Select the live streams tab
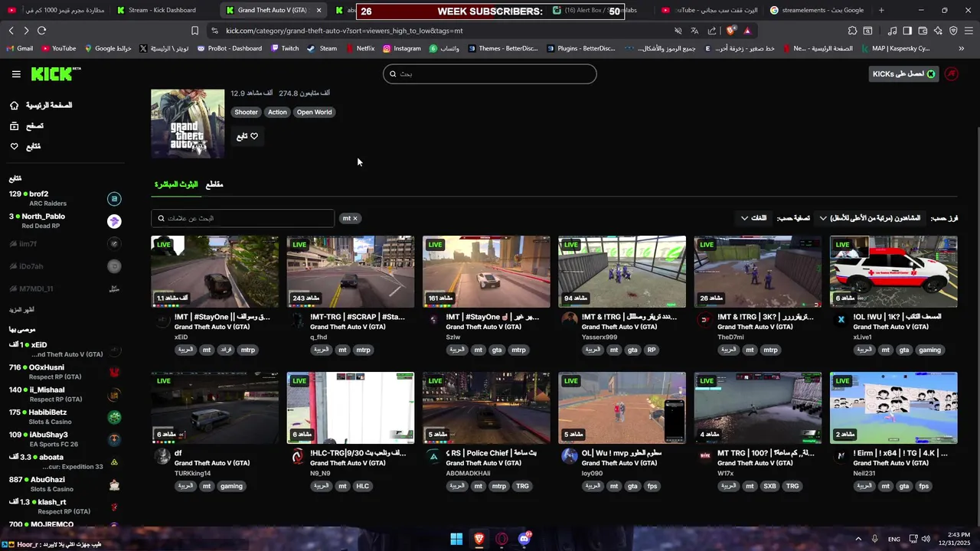 176,184
